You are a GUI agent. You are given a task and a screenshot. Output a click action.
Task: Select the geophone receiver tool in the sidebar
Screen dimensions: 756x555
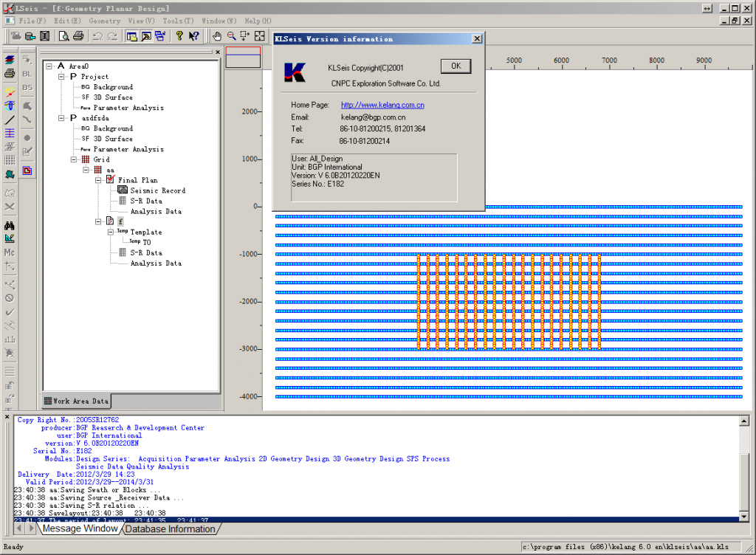(10, 106)
